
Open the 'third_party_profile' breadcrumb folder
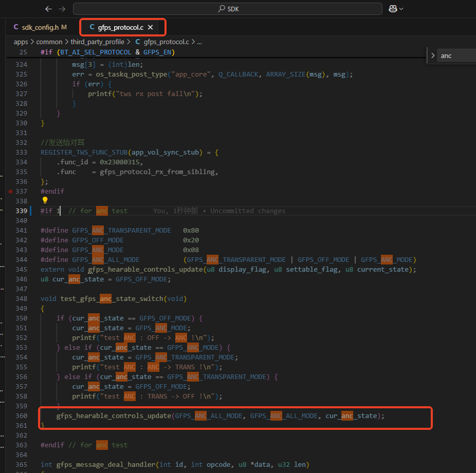tap(98, 42)
